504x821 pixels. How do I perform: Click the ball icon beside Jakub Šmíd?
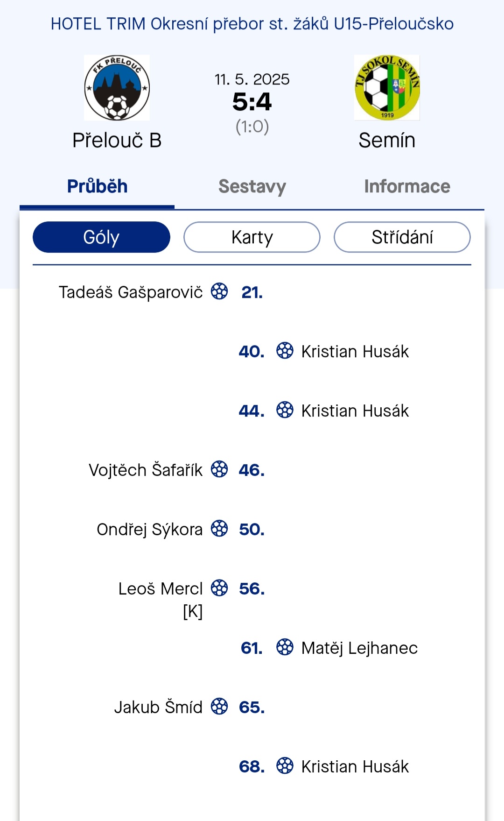(x=219, y=707)
